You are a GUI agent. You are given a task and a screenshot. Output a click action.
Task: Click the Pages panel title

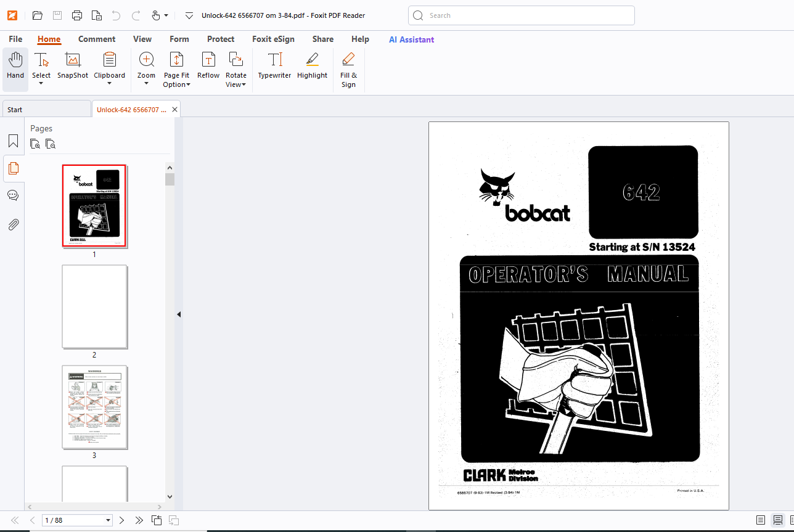pyautogui.click(x=41, y=128)
